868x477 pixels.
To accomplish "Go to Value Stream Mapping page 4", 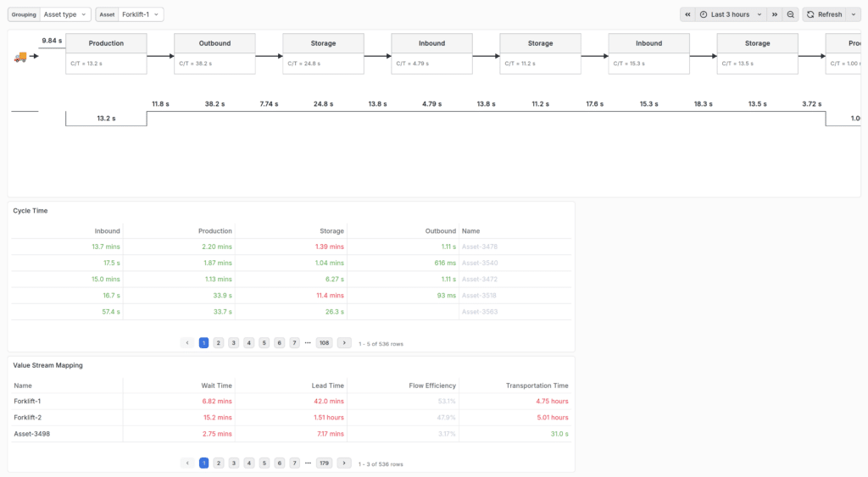I will [249, 463].
